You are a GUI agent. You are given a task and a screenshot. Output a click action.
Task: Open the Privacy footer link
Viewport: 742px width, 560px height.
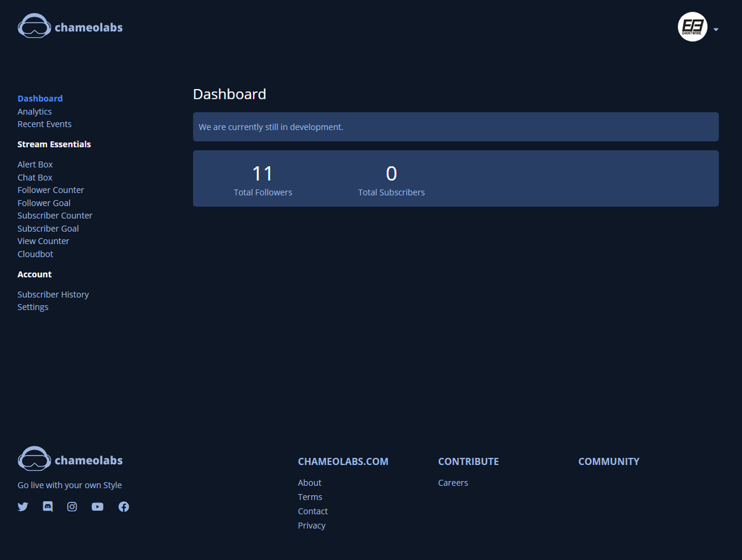pos(312,525)
